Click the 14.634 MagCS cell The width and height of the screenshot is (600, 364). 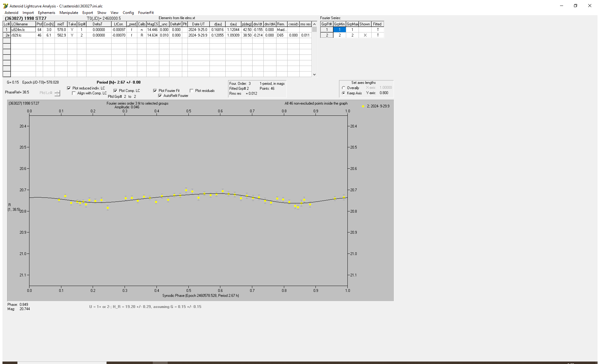click(152, 35)
